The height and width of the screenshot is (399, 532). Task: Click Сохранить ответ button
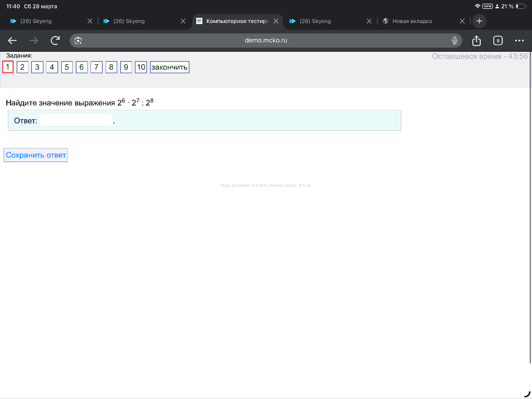pyautogui.click(x=36, y=155)
